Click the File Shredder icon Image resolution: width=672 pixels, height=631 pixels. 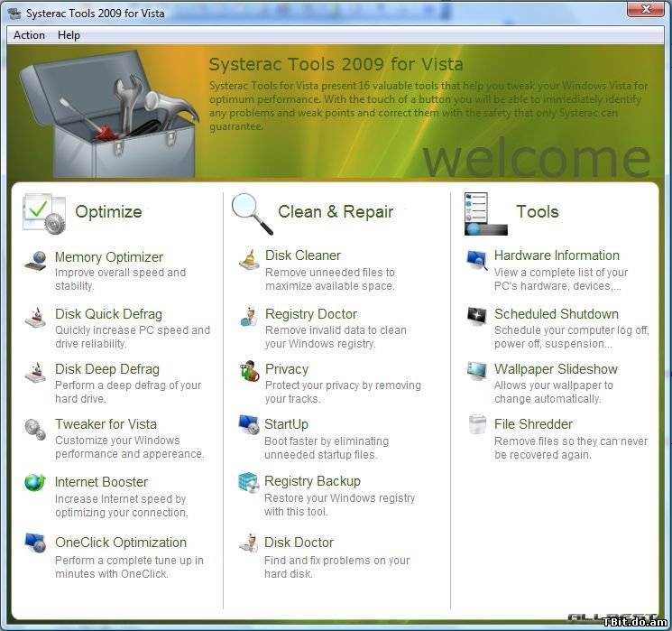point(477,424)
